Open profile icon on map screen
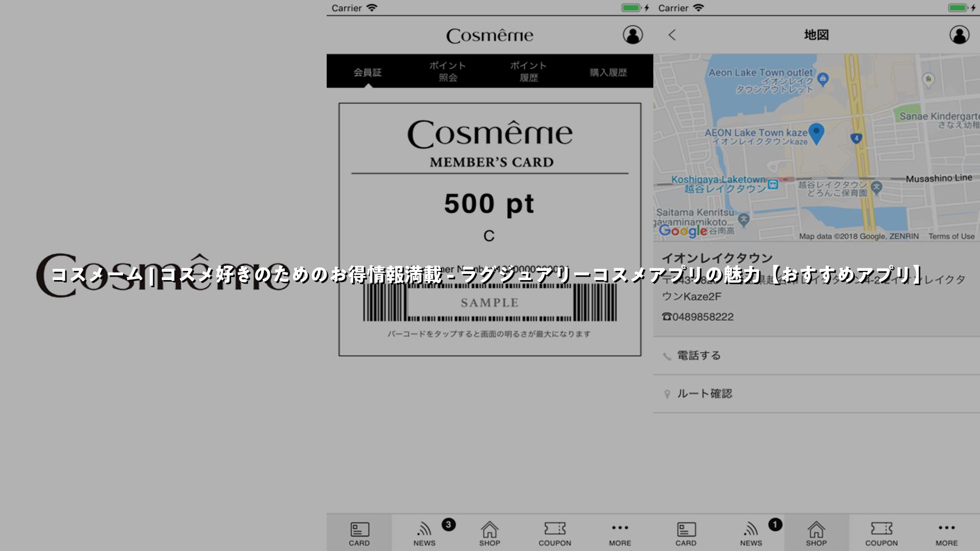 coord(959,35)
